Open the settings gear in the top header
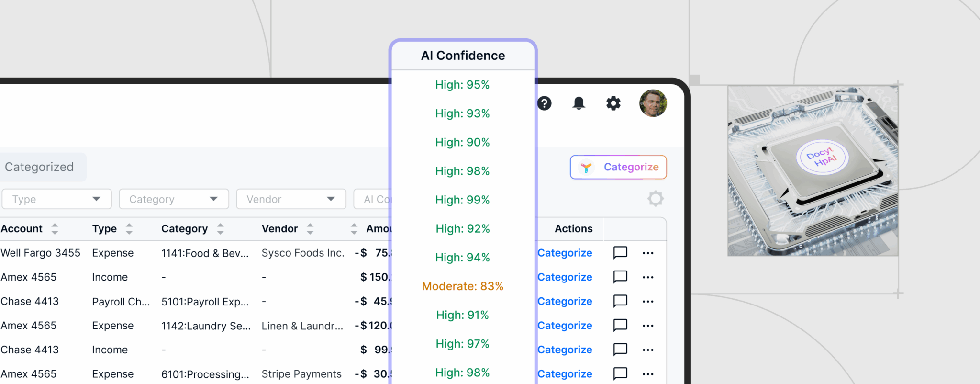This screenshot has height=384, width=980. (613, 103)
